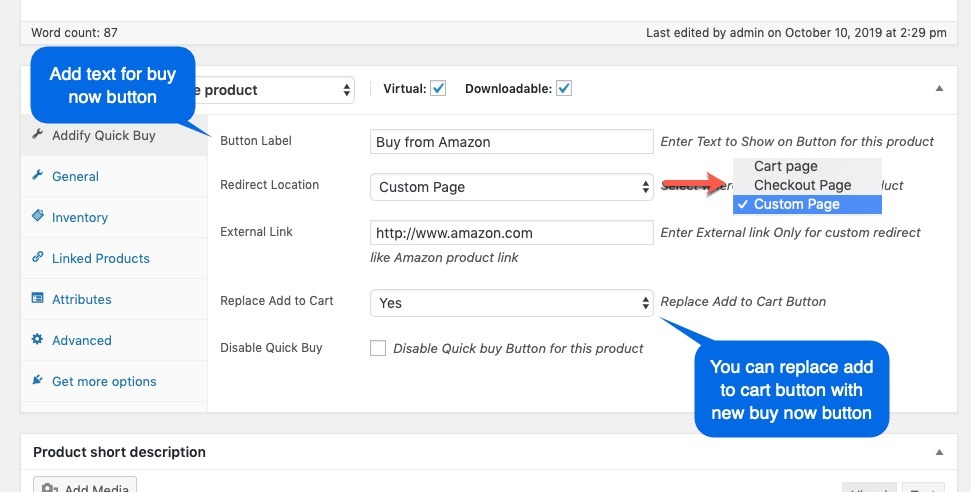Viewport: 971px width, 492px height.
Task: Click the External Link input field
Action: (511, 233)
